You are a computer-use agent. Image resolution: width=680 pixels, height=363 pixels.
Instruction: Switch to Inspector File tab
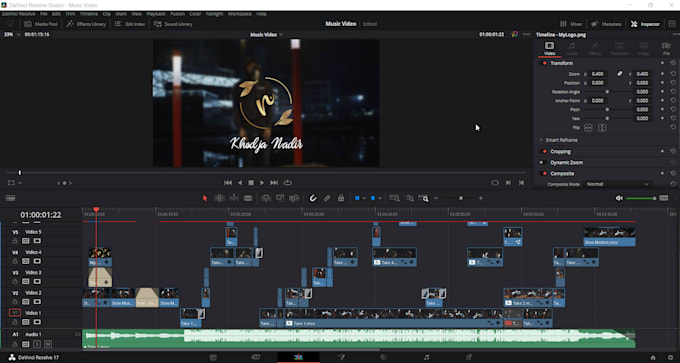666,48
